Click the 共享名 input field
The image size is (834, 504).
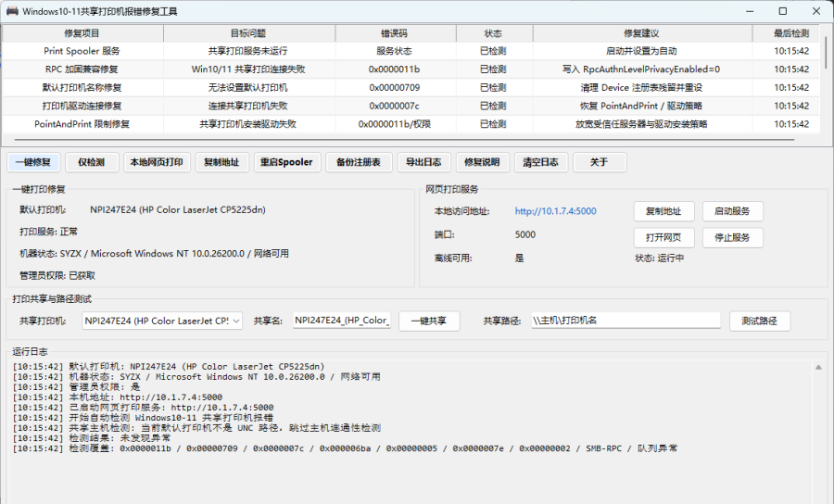pyautogui.click(x=342, y=321)
